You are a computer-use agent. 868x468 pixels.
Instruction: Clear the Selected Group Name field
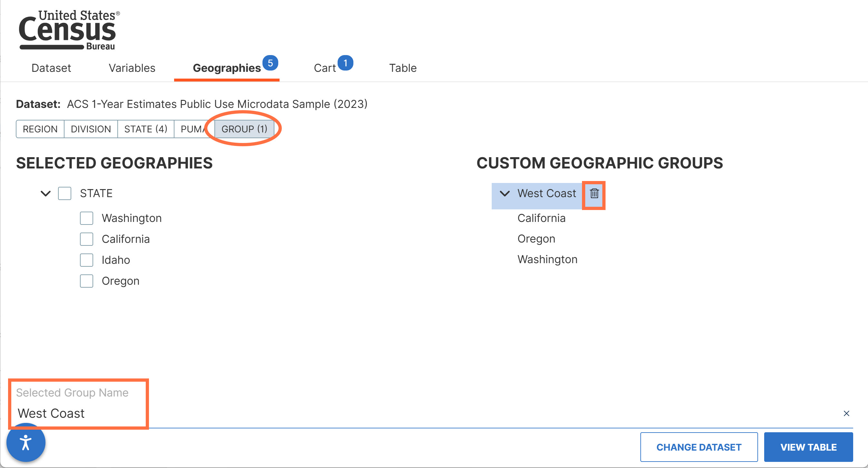tap(846, 414)
